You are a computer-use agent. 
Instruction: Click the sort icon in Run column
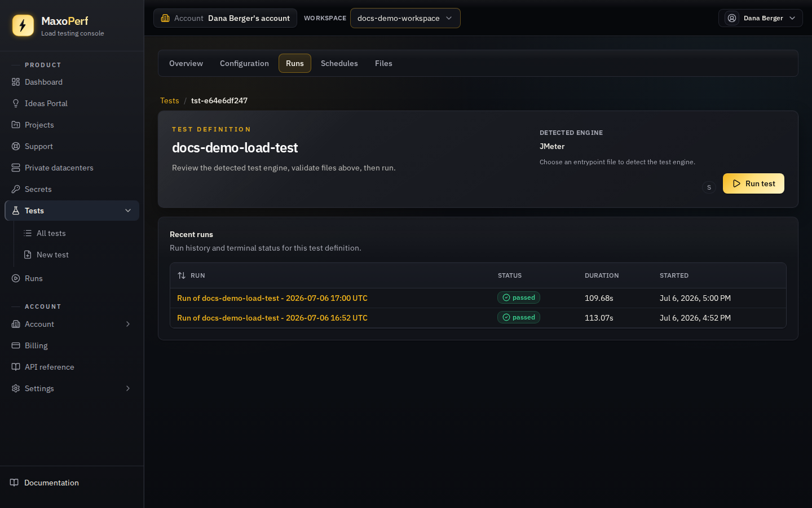(182, 275)
